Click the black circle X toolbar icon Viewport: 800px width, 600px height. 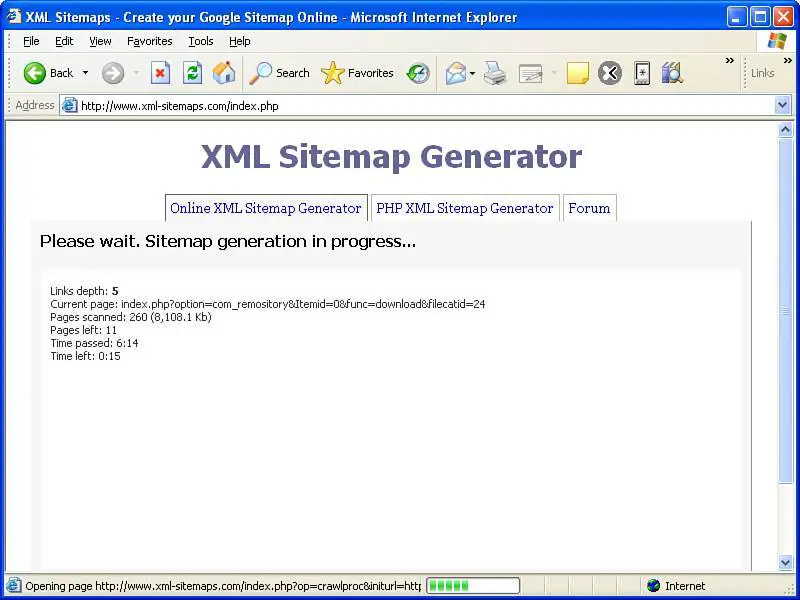coord(610,73)
